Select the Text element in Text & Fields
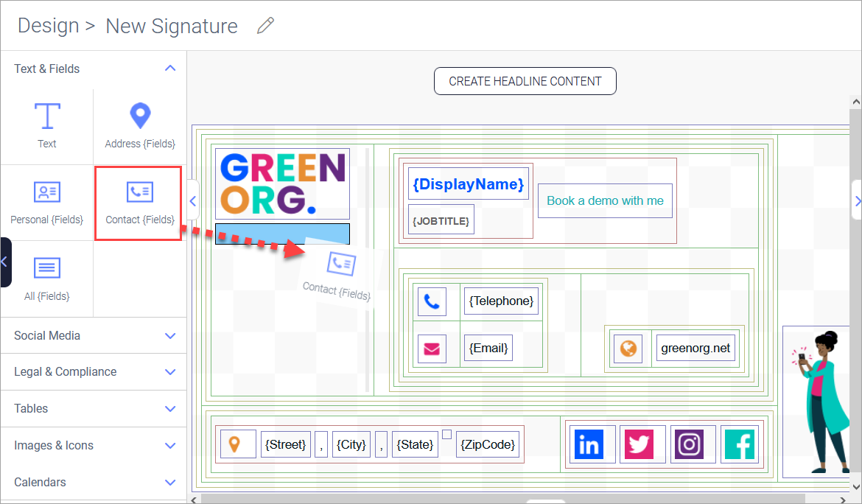 [x=46, y=125]
